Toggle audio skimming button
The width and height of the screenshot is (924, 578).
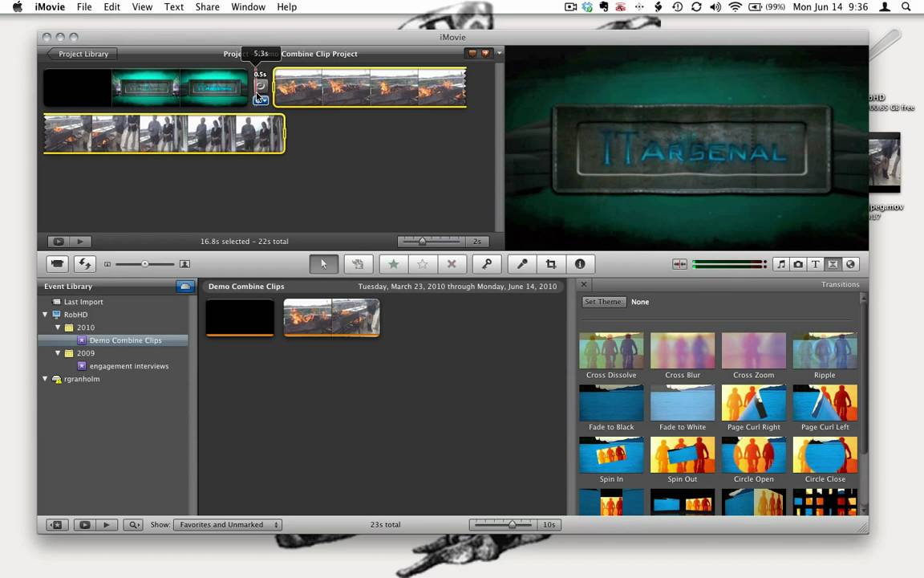(x=679, y=264)
